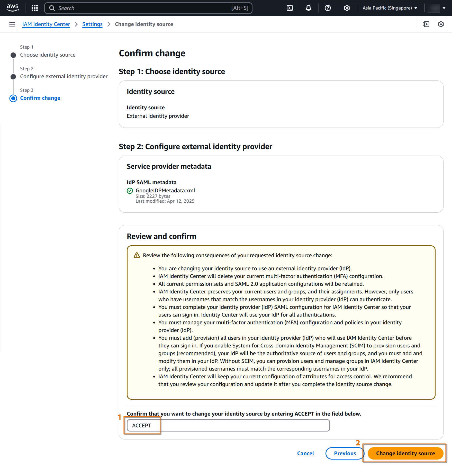Open the settings gear icon
The height and width of the screenshot is (476, 452).
(347, 8)
